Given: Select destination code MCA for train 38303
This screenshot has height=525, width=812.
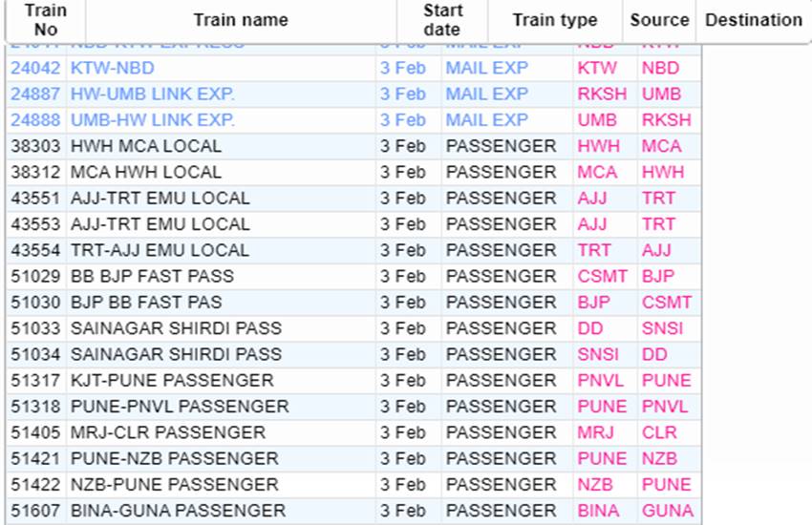Looking at the screenshot, I should [661, 146].
